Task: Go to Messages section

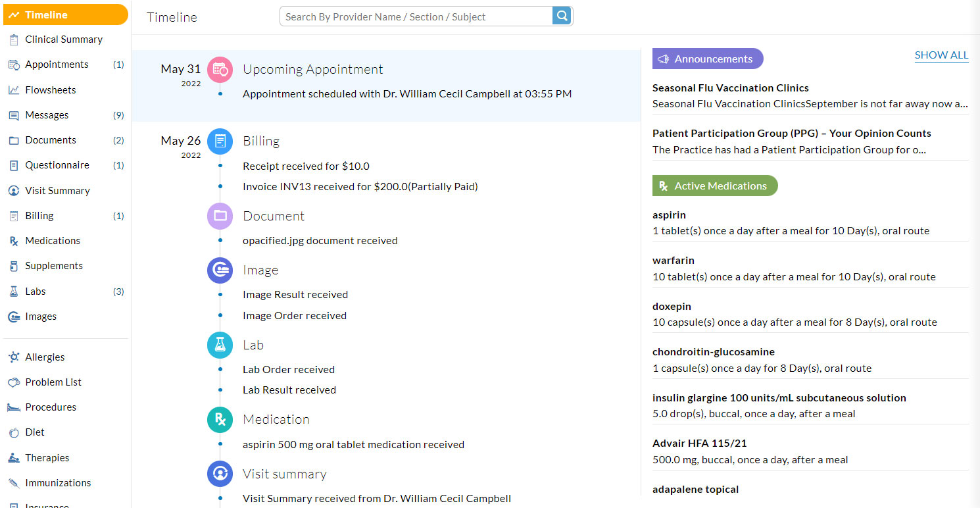Action: coord(47,115)
